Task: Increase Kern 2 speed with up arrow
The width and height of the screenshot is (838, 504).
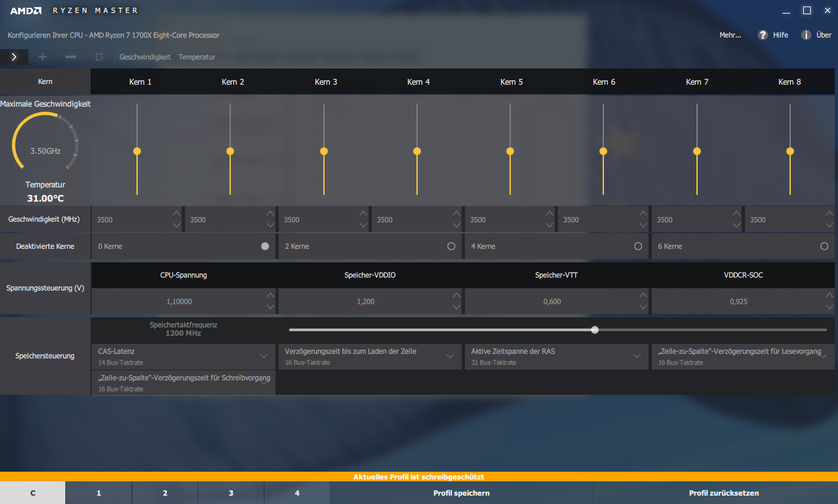Action: pyautogui.click(x=270, y=214)
